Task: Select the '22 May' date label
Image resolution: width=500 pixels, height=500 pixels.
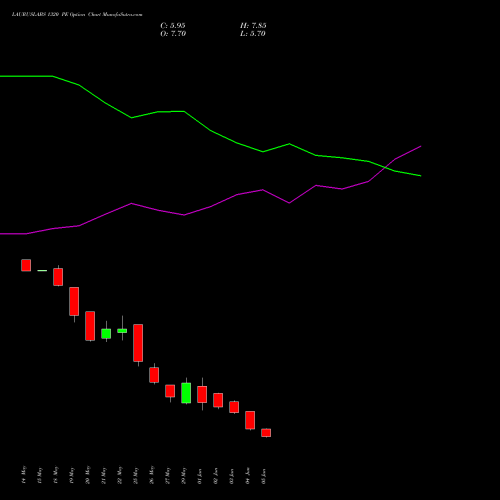Action: [120, 475]
